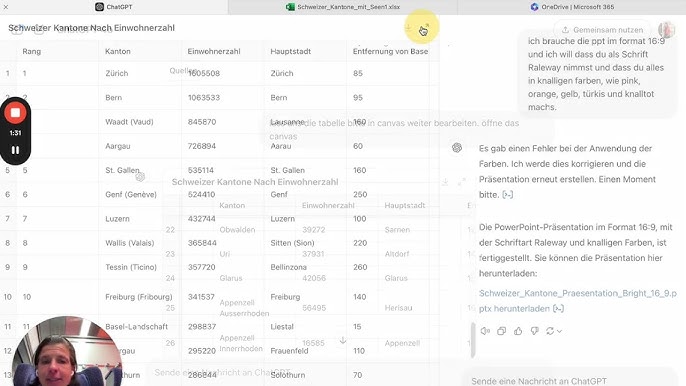Click the 'Basel-Landschaft' canton cell
The width and height of the screenshot is (686, 386).
(136, 326)
